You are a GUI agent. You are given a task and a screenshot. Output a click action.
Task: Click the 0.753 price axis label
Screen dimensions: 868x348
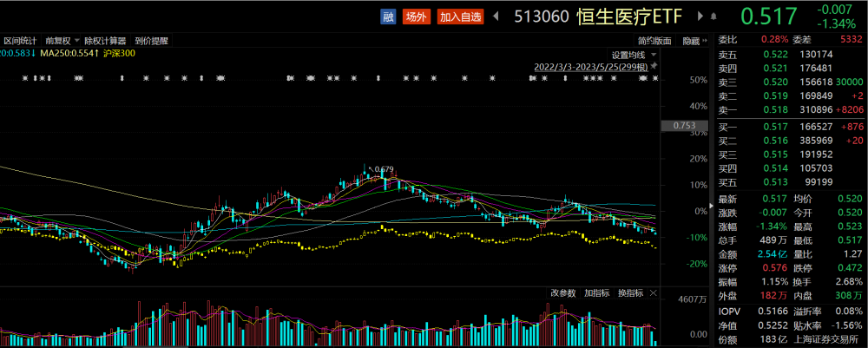point(684,126)
